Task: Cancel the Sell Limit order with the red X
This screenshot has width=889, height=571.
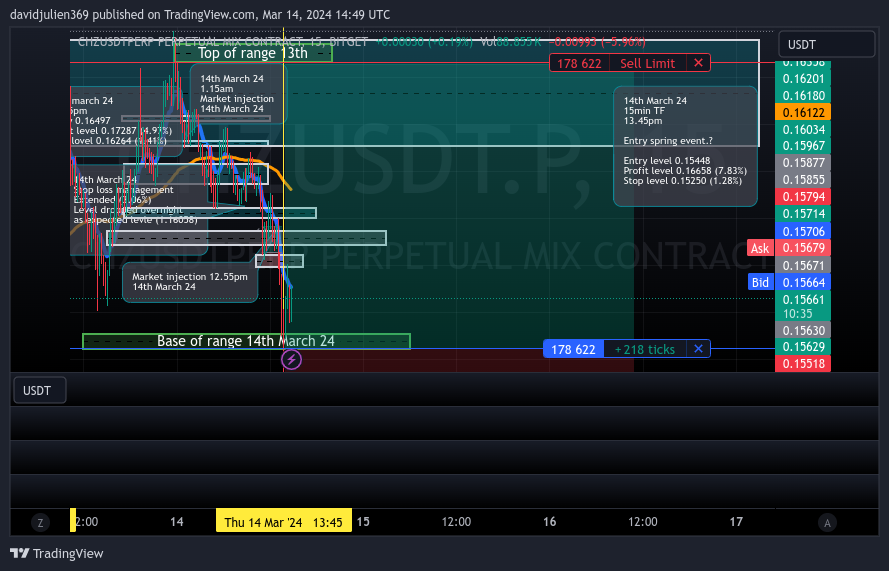Action: click(x=698, y=63)
